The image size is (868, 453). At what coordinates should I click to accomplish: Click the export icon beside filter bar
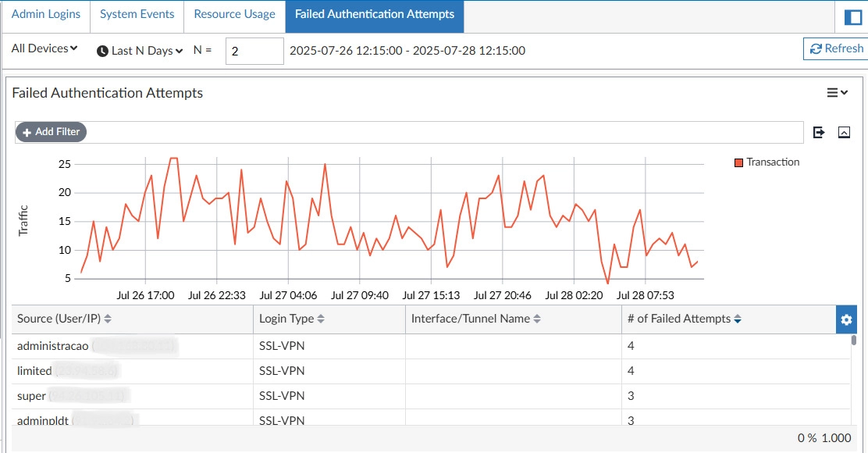819,132
